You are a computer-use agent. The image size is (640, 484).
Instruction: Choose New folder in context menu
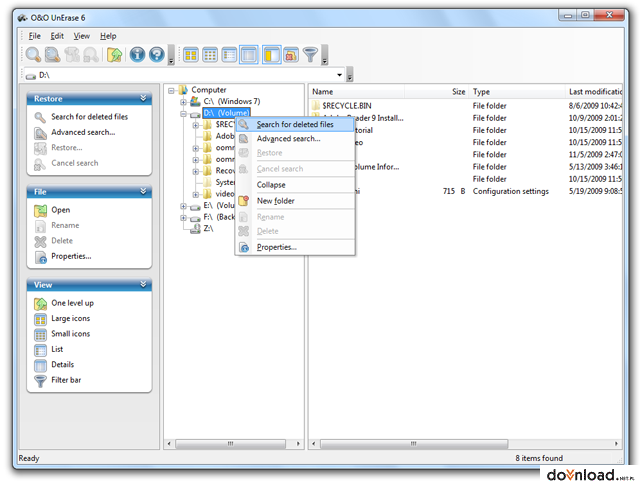tap(295, 201)
